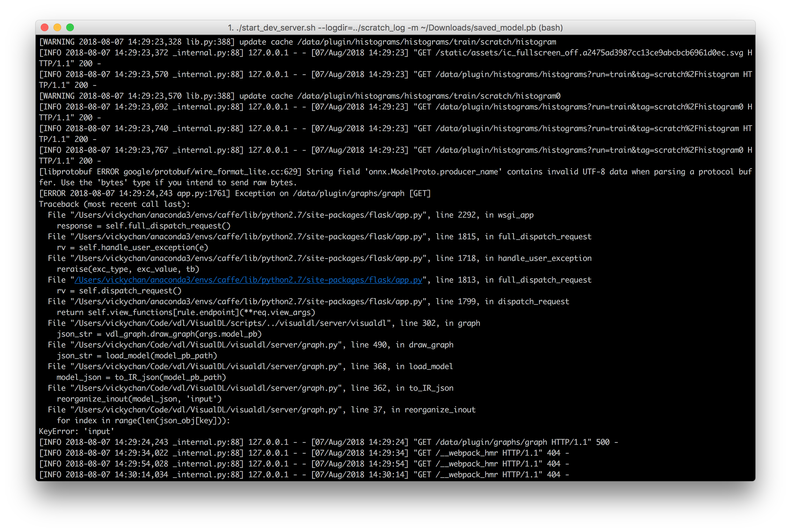Viewport: 791px width, 532px height.
Task: Click the 'Traceback (most recent call last)' line
Action: coord(114,204)
